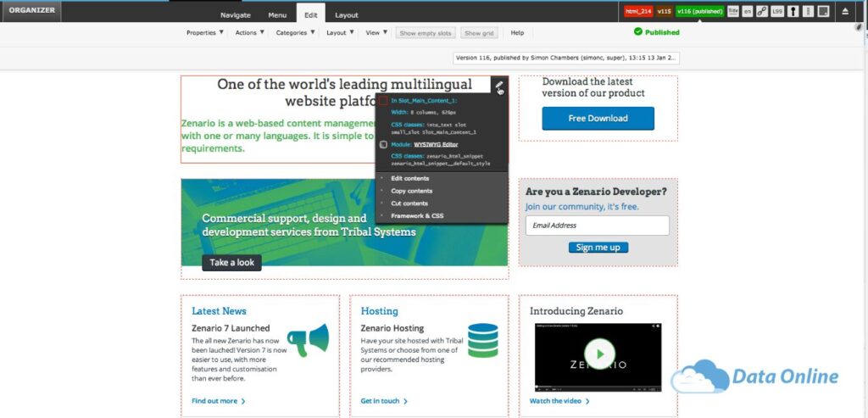Viewport: 868px width, 418px height.
Task: Click the megaphone icon in Latest News
Action: pyautogui.click(x=308, y=340)
